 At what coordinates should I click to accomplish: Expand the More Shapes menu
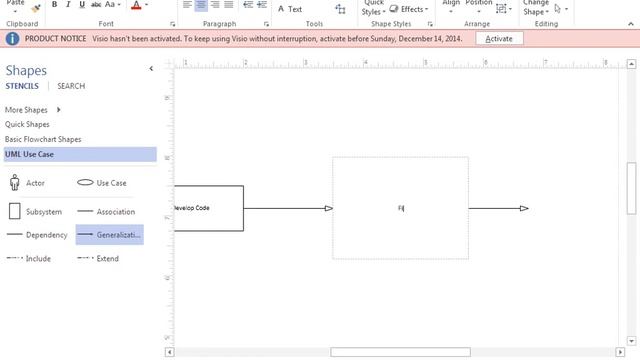(x=33, y=110)
